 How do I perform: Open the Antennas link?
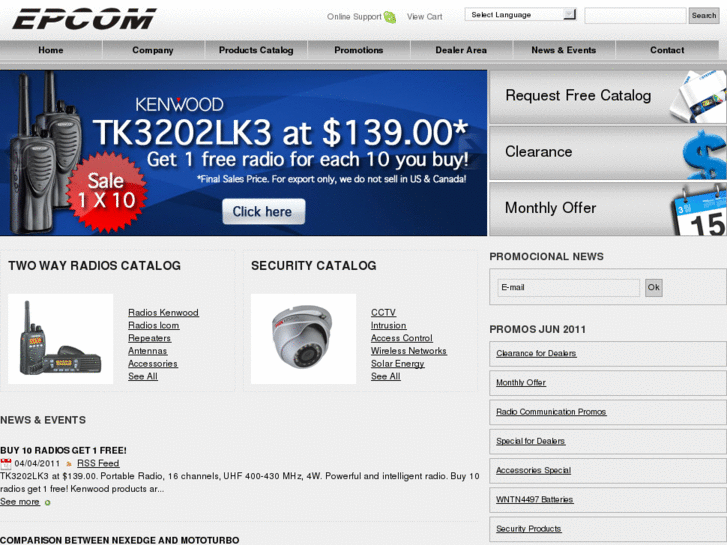[148, 351]
